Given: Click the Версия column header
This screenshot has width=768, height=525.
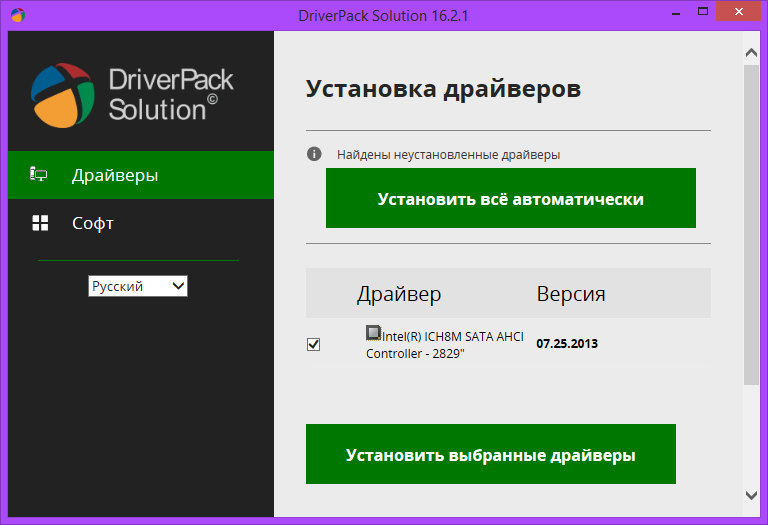Looking at the screenshot, I should coord(570,294).
